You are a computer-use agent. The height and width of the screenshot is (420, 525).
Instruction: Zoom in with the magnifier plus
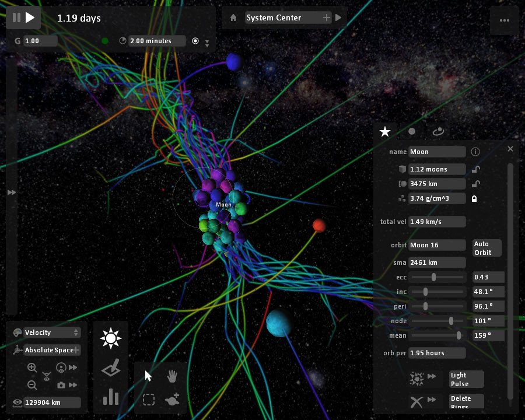coord(32,367)
